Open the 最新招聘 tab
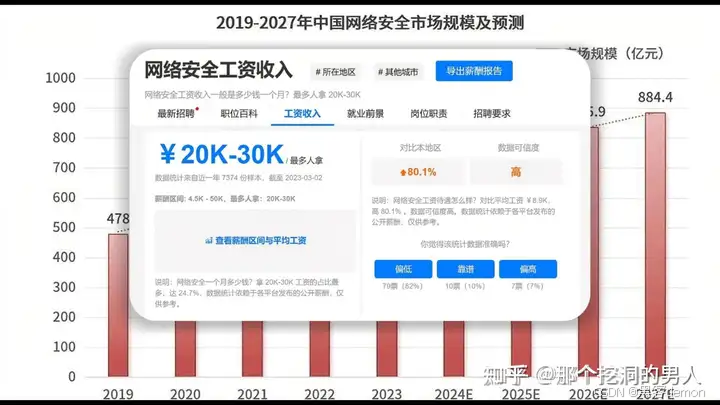This screenshot has height=405, width=720. tap(176, 114)
